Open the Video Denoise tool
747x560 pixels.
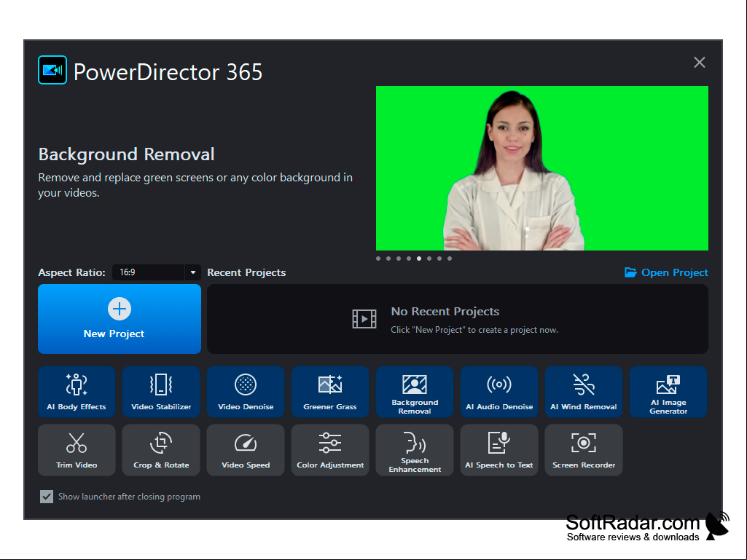click(x=246, y=392)
